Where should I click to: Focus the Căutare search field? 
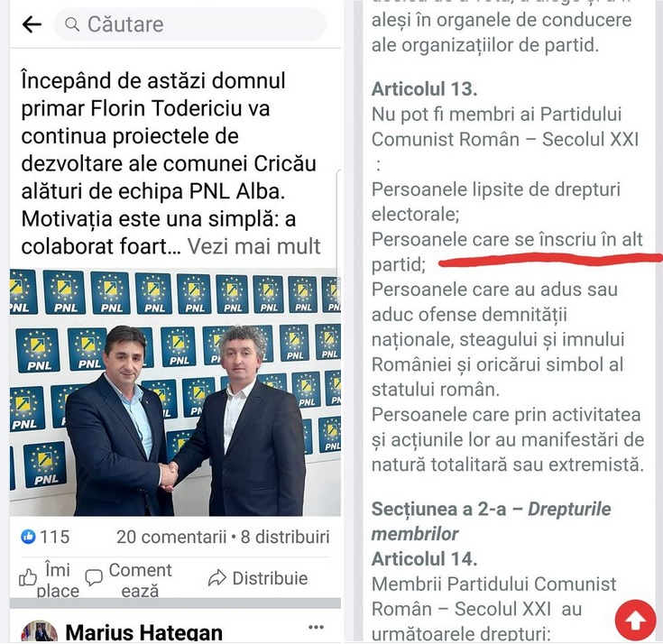click(189, 24)
